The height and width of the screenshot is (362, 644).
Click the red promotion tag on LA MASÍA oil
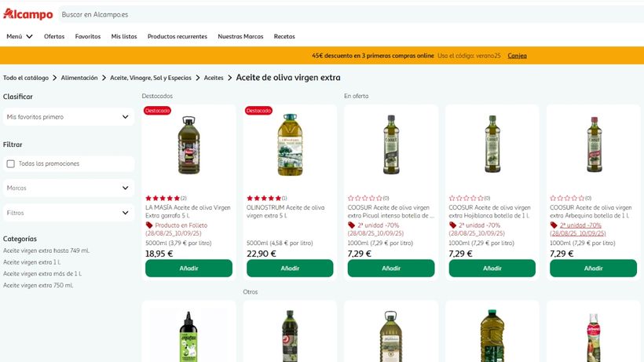pyautogui.click(x=149, y=225)
